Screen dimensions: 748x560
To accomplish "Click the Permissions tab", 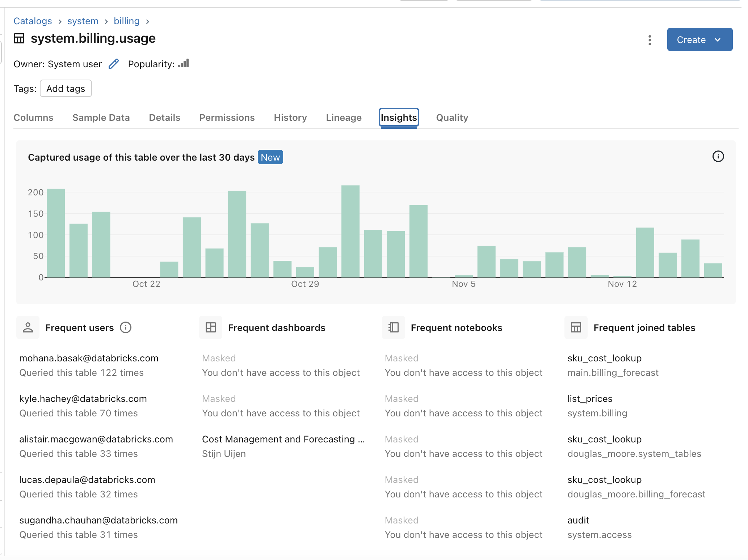I will pos(227,118).
